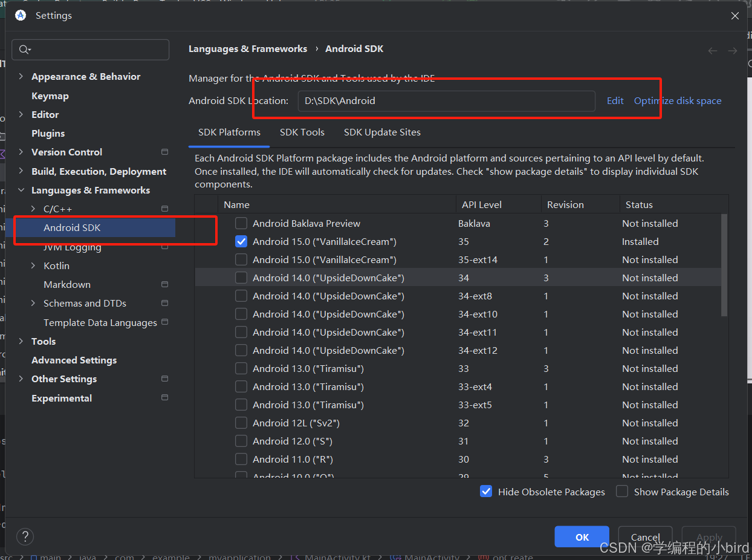Click project-level icon beside Other Settings
The width and height of the screenshot is (752, 560).
pos(164,379)
